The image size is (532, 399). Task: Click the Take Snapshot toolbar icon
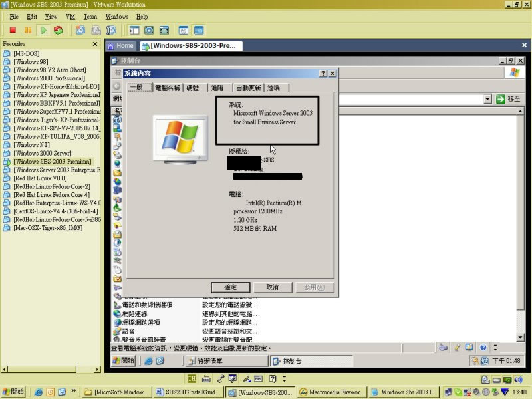(x=80, y=30)
